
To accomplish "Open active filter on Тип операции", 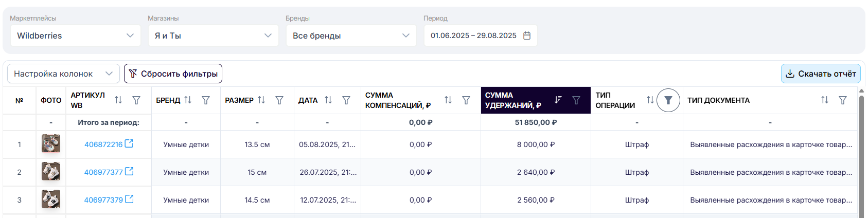I will (x=668, y=100).
